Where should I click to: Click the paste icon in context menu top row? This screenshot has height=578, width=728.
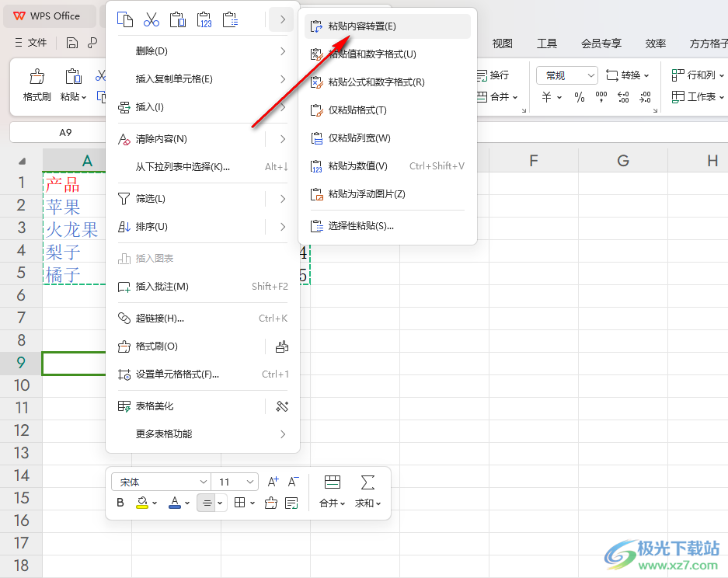tap(178, 19)
